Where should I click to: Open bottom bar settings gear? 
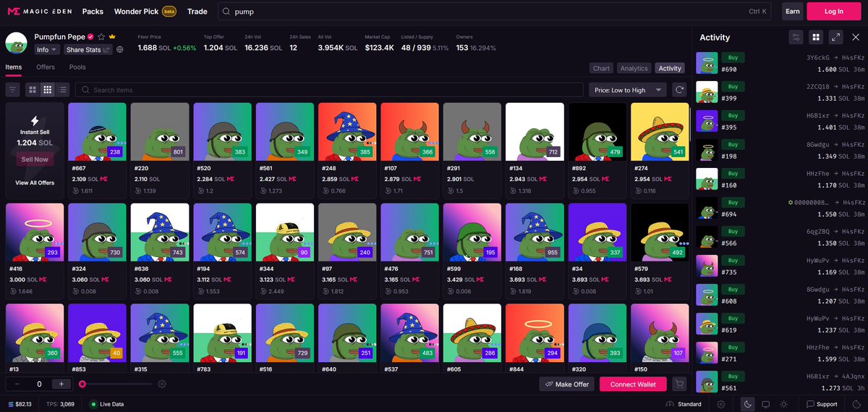(x=721, y=404)
